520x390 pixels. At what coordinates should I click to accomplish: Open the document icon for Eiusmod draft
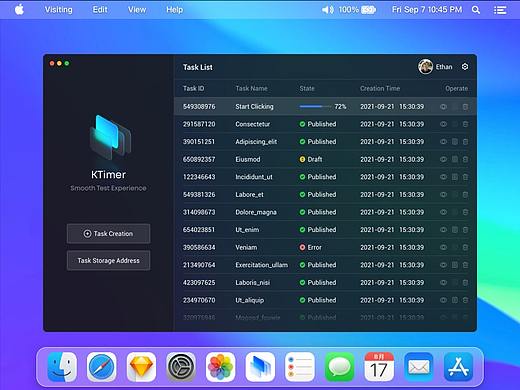[455, 159]
